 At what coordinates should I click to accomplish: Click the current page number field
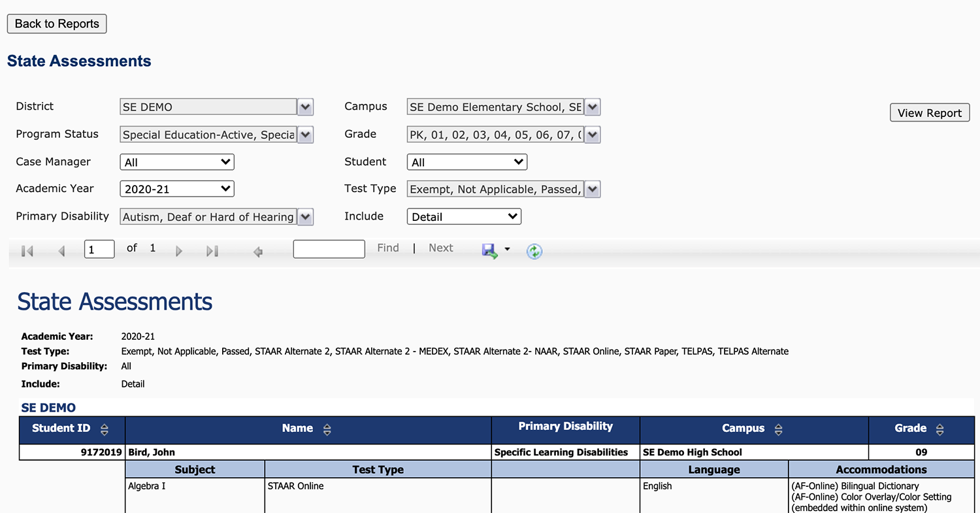tap(99, 249)
